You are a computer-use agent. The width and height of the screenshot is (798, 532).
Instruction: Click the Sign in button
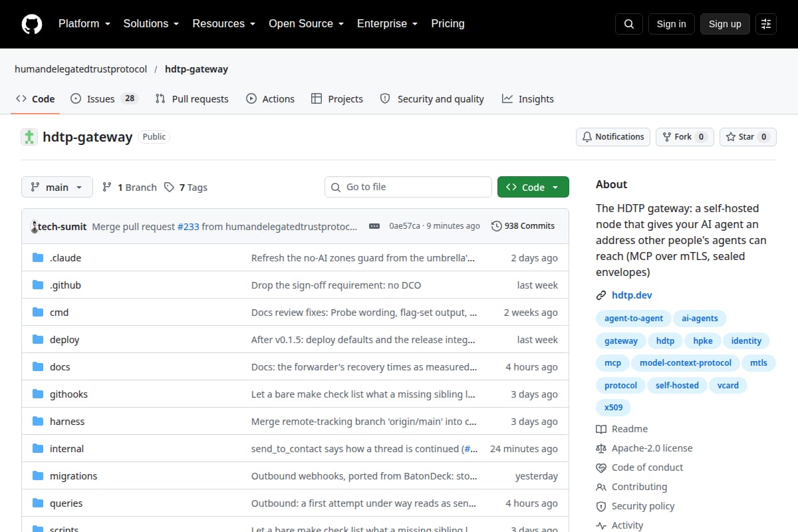pyautogui.click(x=671, y=24)
